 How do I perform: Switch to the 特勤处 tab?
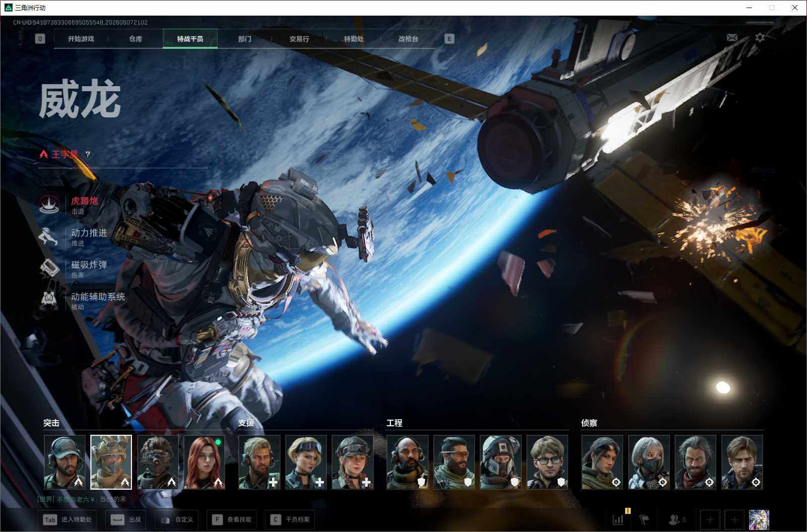tap(354, 39)
